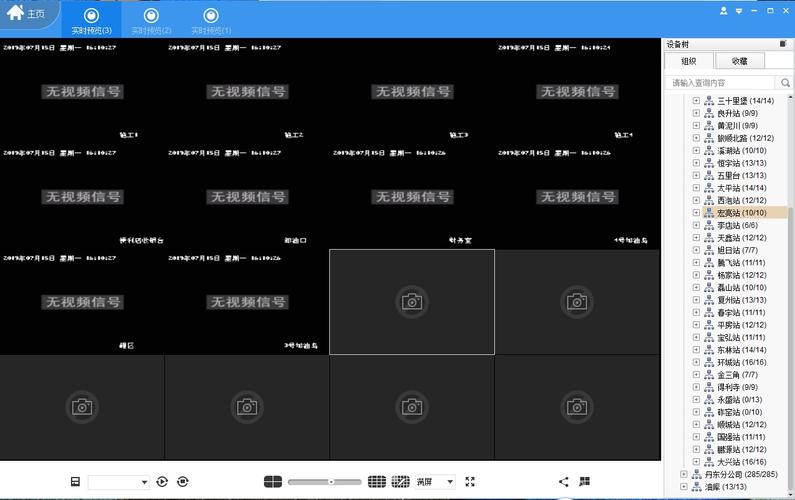
Task: Click the pin icon of 设备树 panel
Action: [783, 44]
